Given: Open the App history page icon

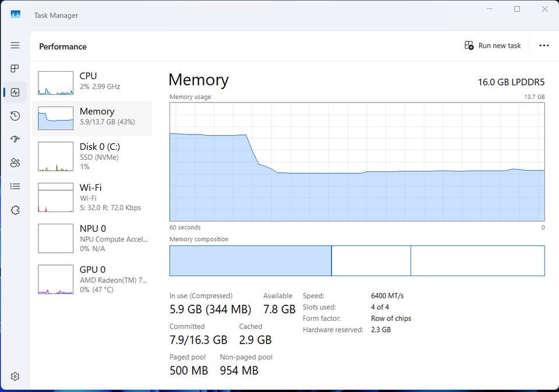Looking at the screenshot, I should 15,115.
